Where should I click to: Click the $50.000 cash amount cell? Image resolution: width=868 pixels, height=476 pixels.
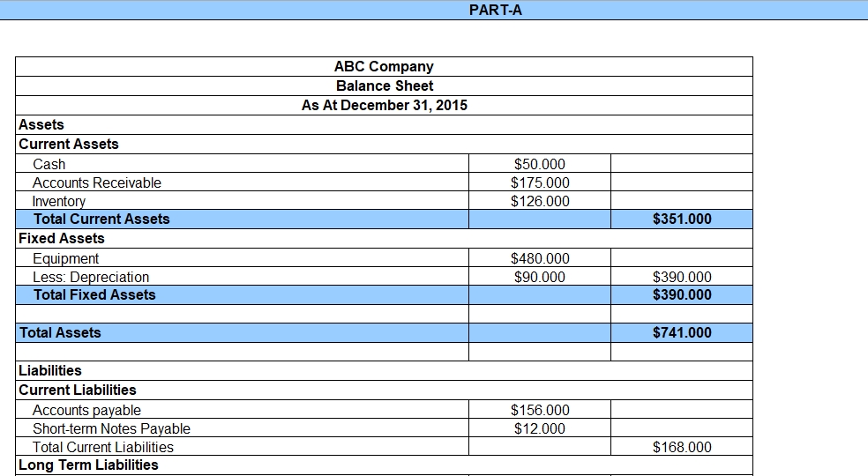(539, 164)
